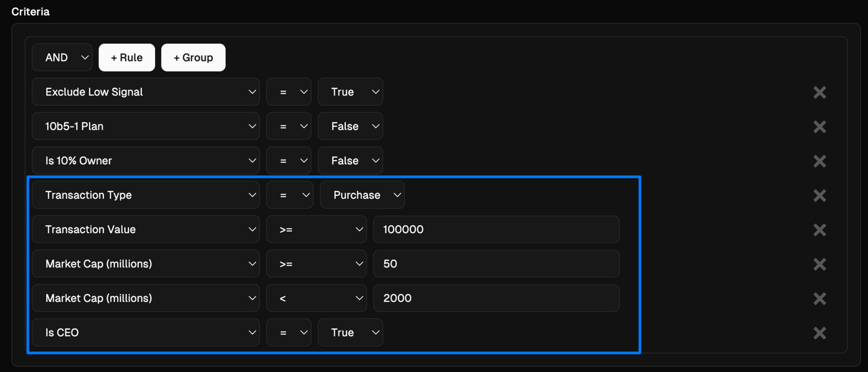Image resolution: width=868 pixels, height=372 pixels.
Task: Change the 10b5-1 Plan False value
Action: click(350, 126)
